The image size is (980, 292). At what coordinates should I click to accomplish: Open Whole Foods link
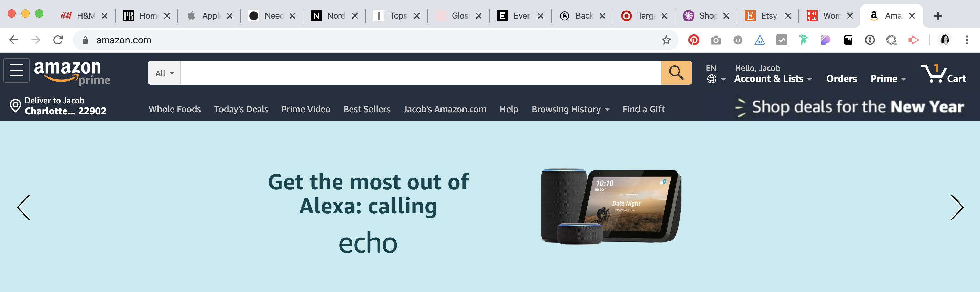click(175, 109)
